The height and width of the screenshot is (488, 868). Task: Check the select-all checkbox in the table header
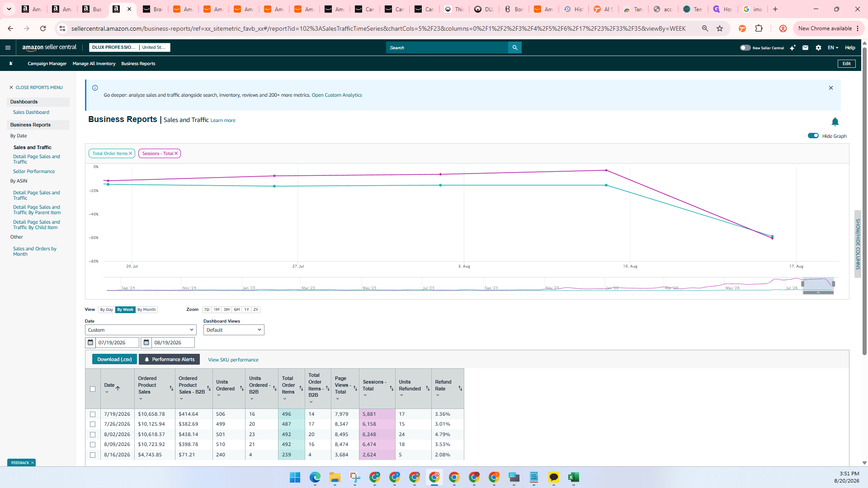pos(93,389)
